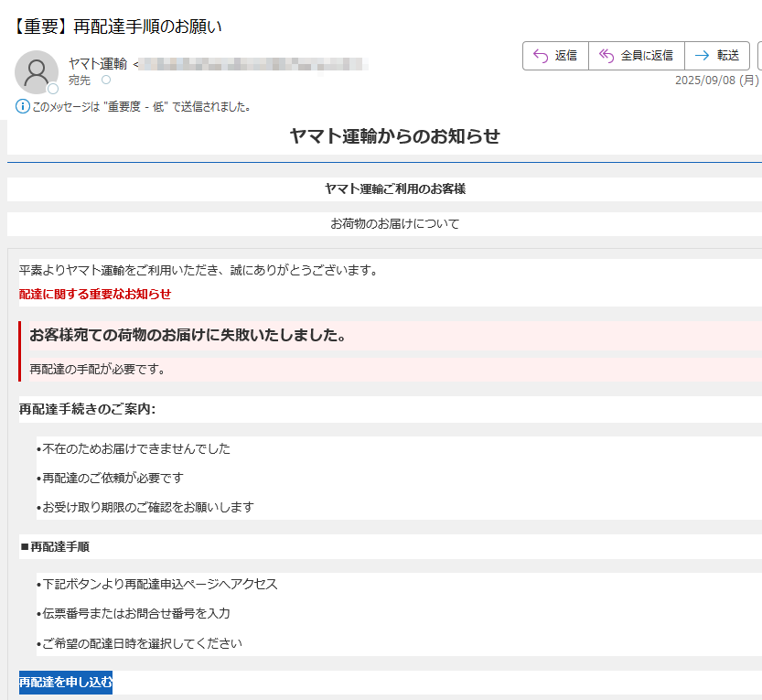Click the subject line 【重要】再配達手順のお願い
Image resolution: width=762 pixels, height=700 pixels.
pos(117,27)
